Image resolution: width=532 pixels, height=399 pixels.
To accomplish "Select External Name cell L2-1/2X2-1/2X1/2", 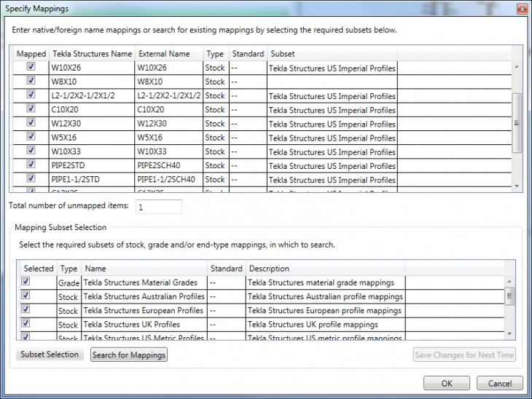I will click(168, 95).
